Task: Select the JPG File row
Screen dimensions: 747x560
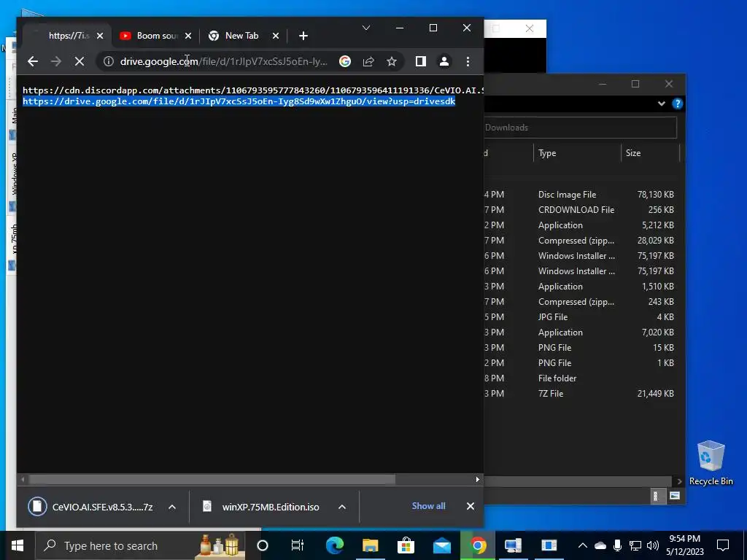Action: pos(582,316)
